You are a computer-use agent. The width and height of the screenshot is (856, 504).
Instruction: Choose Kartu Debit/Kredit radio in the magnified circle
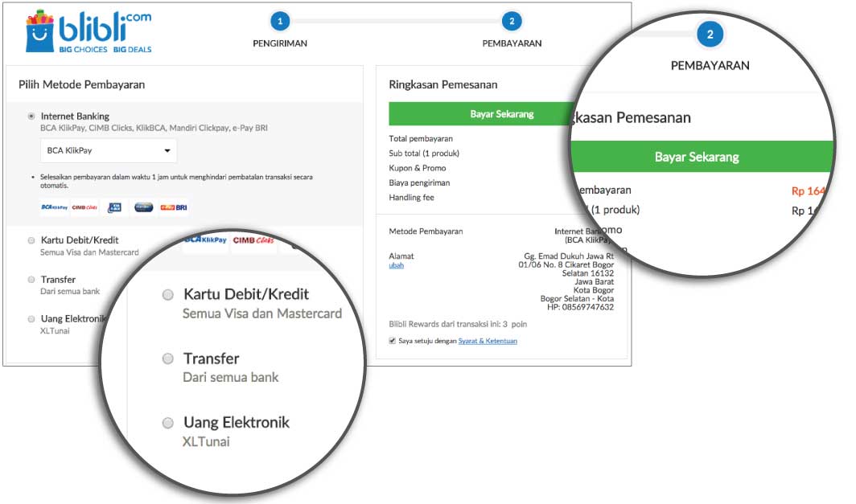(168, 295)
